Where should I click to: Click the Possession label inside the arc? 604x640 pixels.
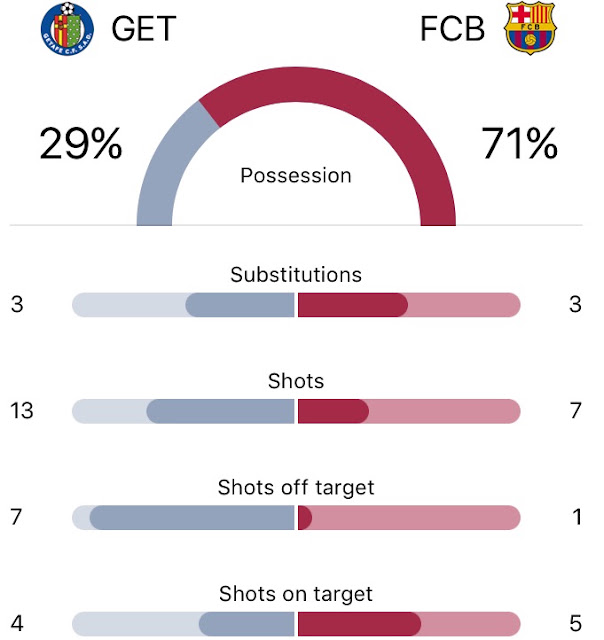296,176
